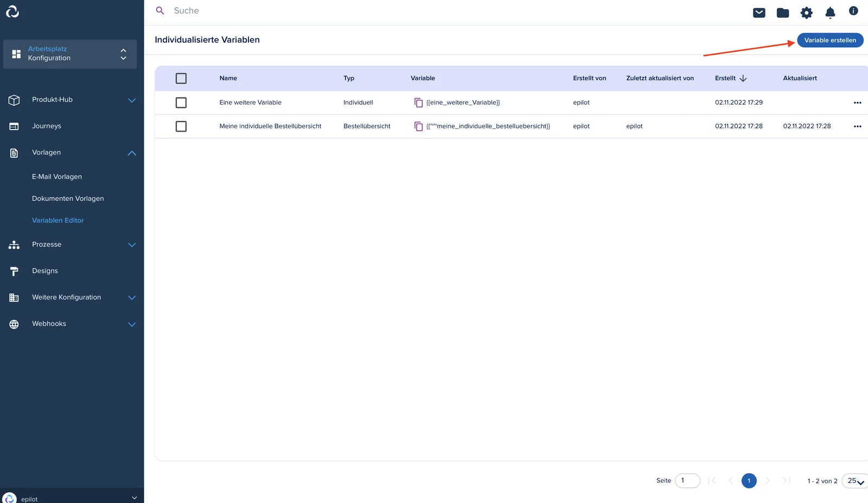Screen dimensions: 868x503
Task: Expand the Weitere Konfiguration menu chevron
Action: point(132,298)
